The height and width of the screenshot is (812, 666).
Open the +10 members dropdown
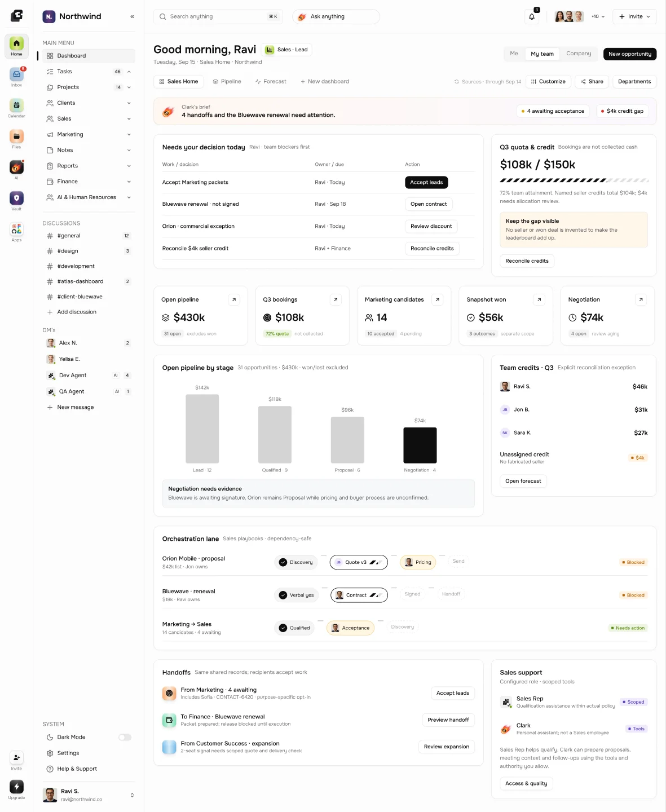[x=598, y=16]
